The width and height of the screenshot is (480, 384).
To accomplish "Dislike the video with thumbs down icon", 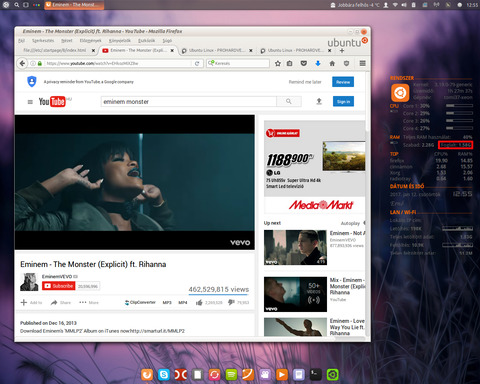I will click(231, 302).
